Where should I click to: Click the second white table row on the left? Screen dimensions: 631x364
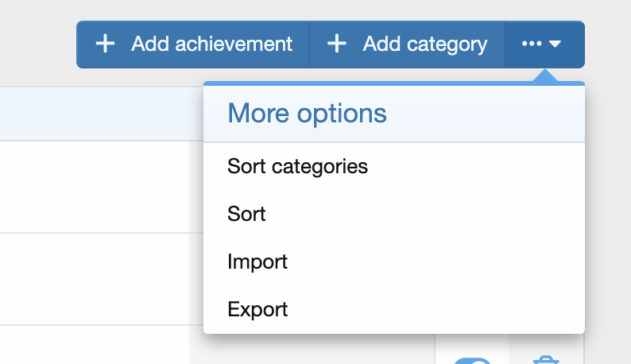coord(95,278)
